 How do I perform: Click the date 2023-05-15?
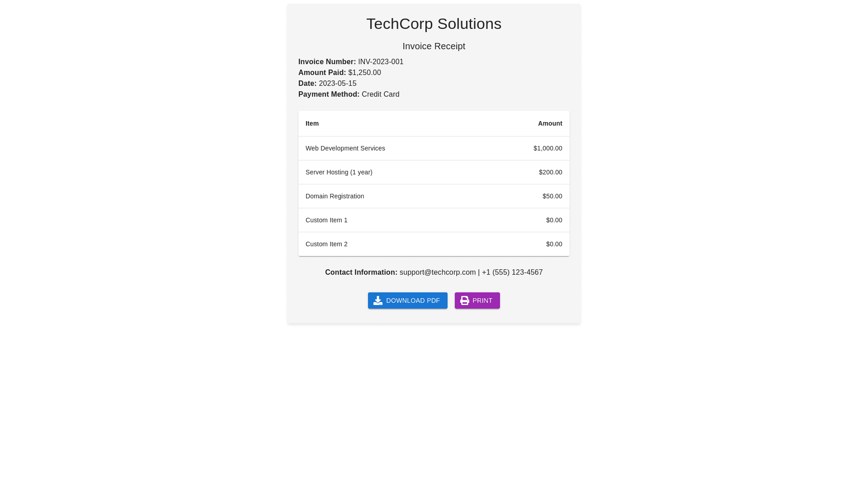tap(337, 84)
